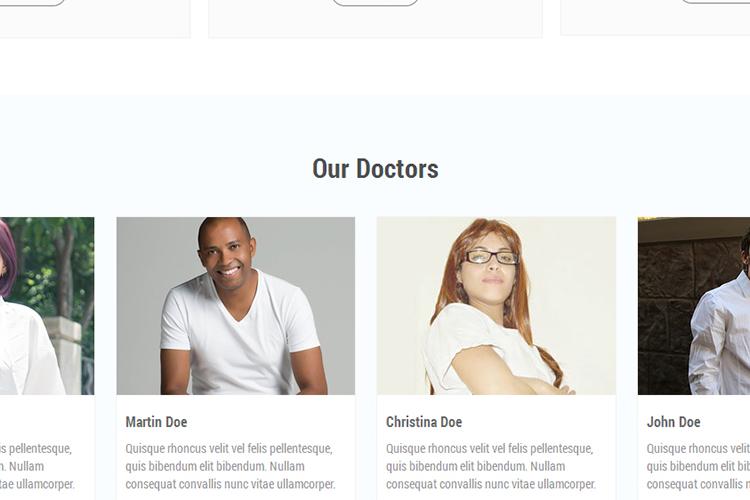Open the John Doe name link
750x500 pixels.
673,422
